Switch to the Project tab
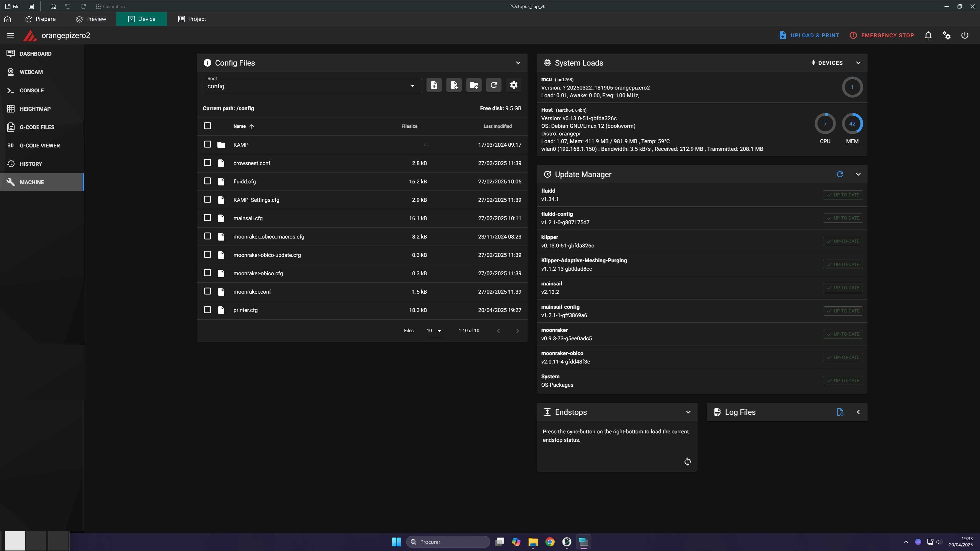Image resolution: width=980 pixels, height=551 pixels. 192,19
